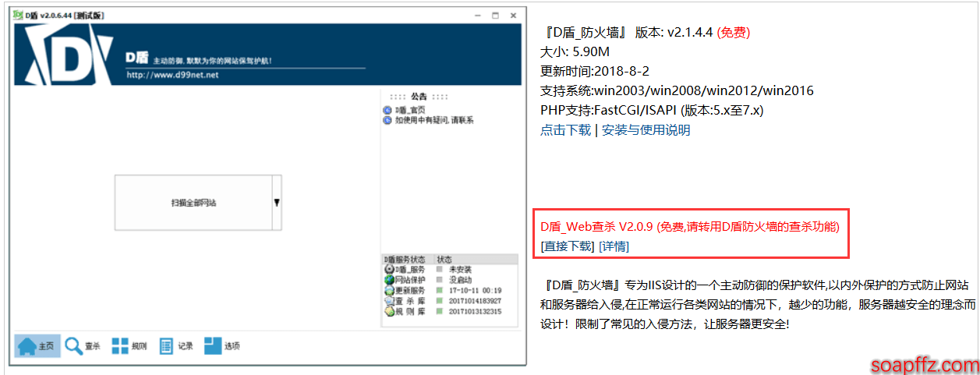Click the 网站保护 globe icon

pyautogui.click(x=389, y=279)
